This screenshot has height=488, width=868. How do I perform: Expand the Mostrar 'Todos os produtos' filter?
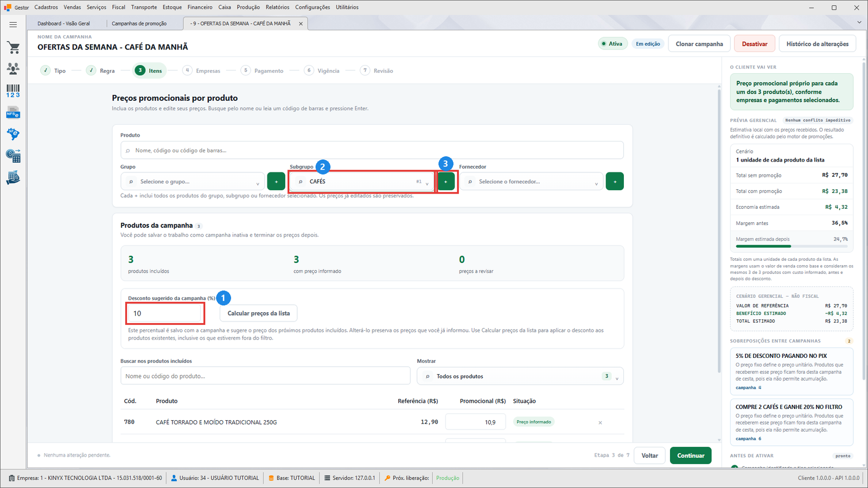point(520,376)
